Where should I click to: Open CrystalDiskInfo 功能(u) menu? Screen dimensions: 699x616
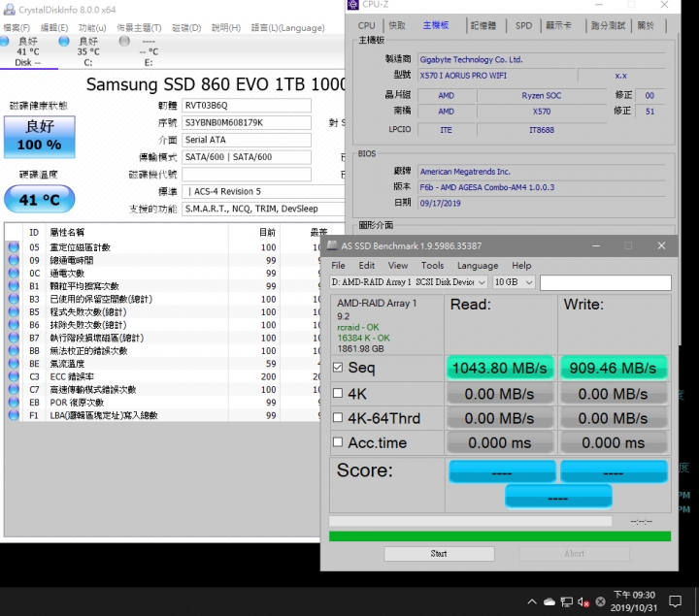point(92,27)
